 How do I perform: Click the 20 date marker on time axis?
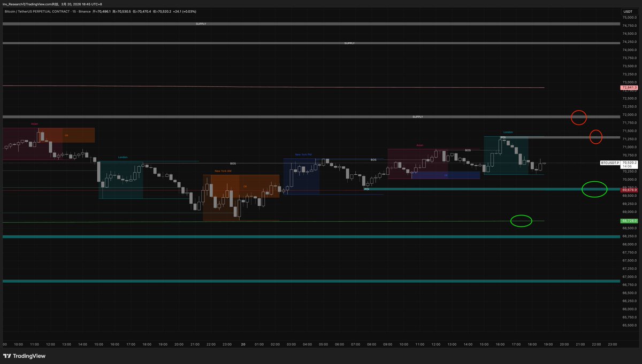pos(243,345)
